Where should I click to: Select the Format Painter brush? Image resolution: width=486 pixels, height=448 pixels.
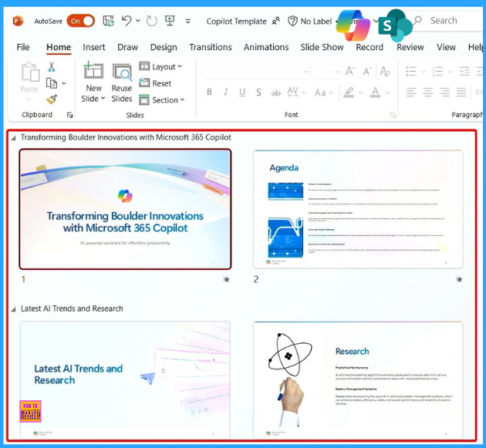[x=52, y=99]
